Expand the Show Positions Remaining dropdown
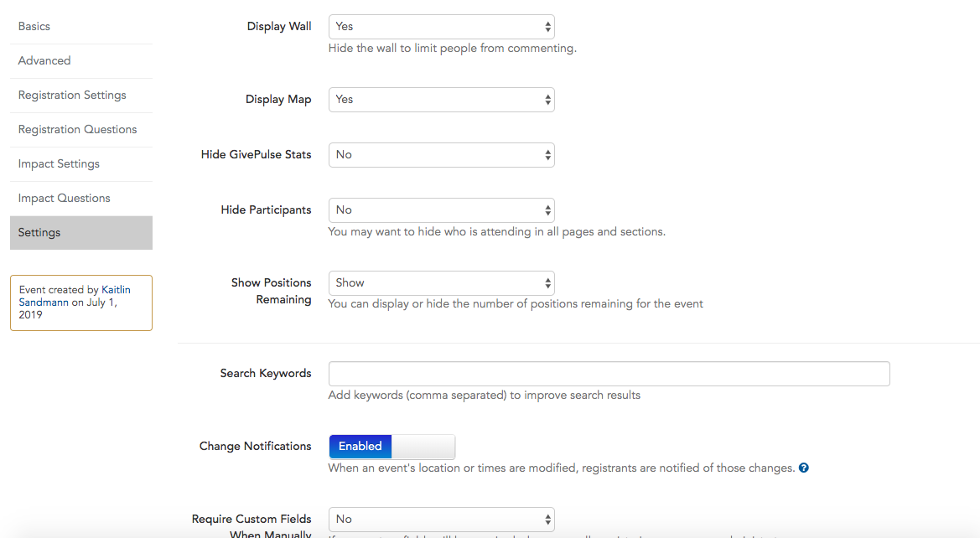The width and height of the screenshot is (980, 538). tap(441, 283)
